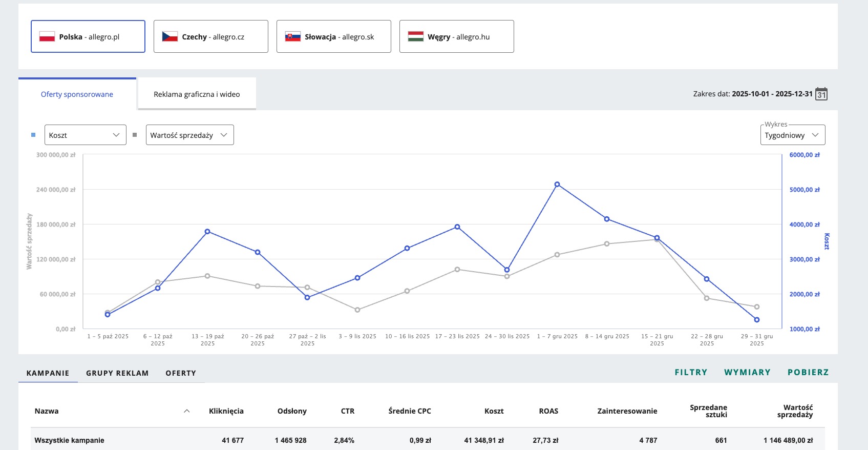Click the blue Koszt legend square
This screenshot has width=868, height=450.
coord(33,135)
